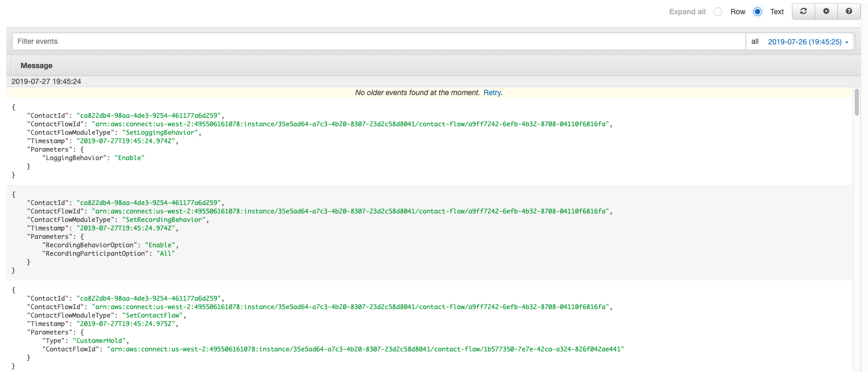Click the timestamp "2019-07-27T19:45:24.975Z"
Image resolution: width=868 pixels, height=372 pixels.
coord(126,324)
